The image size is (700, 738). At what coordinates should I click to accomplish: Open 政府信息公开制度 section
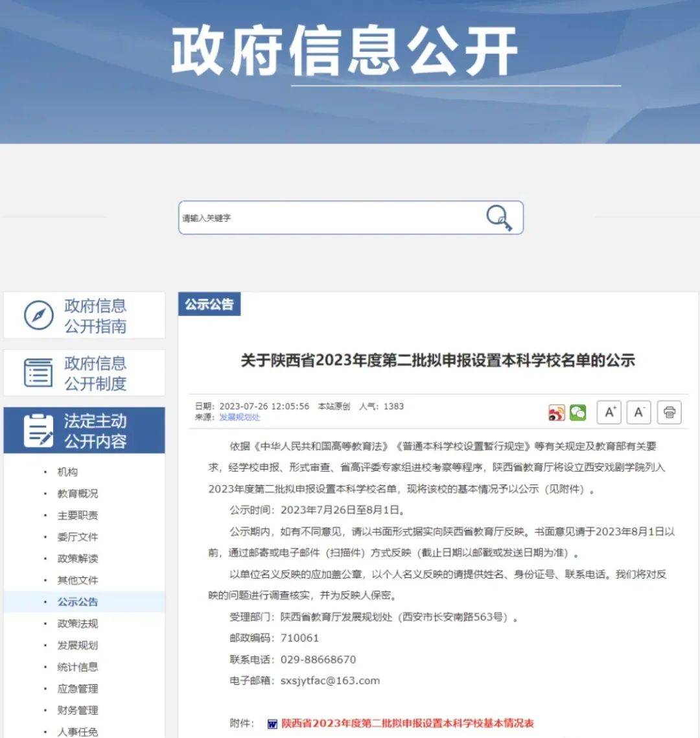pos(84,373)
